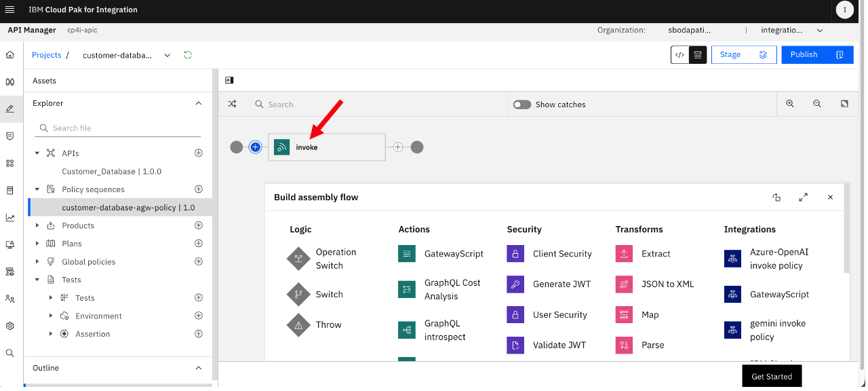Add a new Plan with plus icon
868x391 pixels.
[x=199, y=243]
